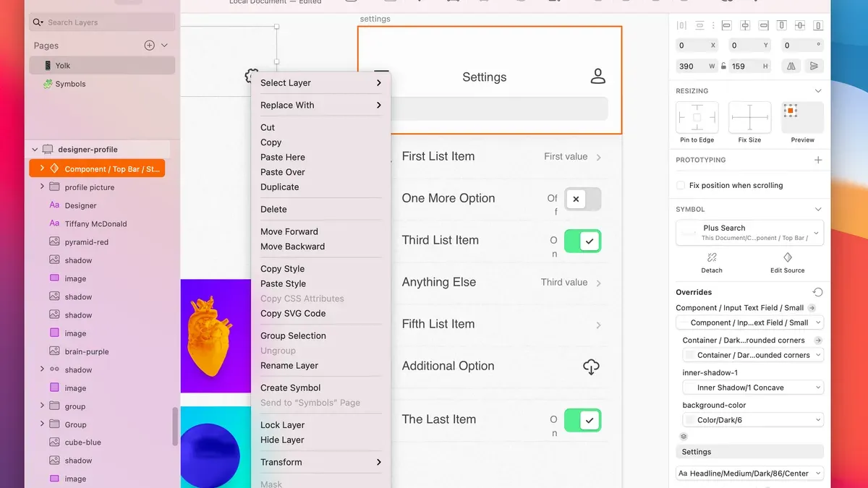868x488 pixels.
Task: Click flip vertical icon in inspector
Action: pyautogui.click(x=814, y=66)
